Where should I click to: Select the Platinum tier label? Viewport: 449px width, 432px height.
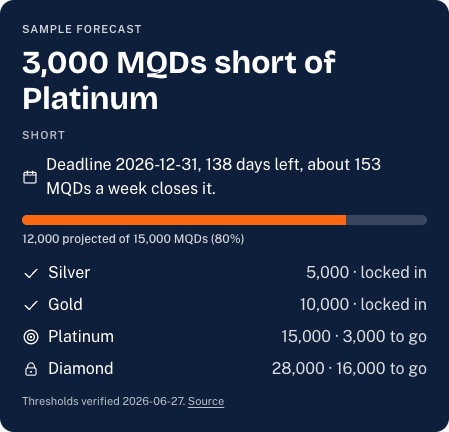coord(81,336)
